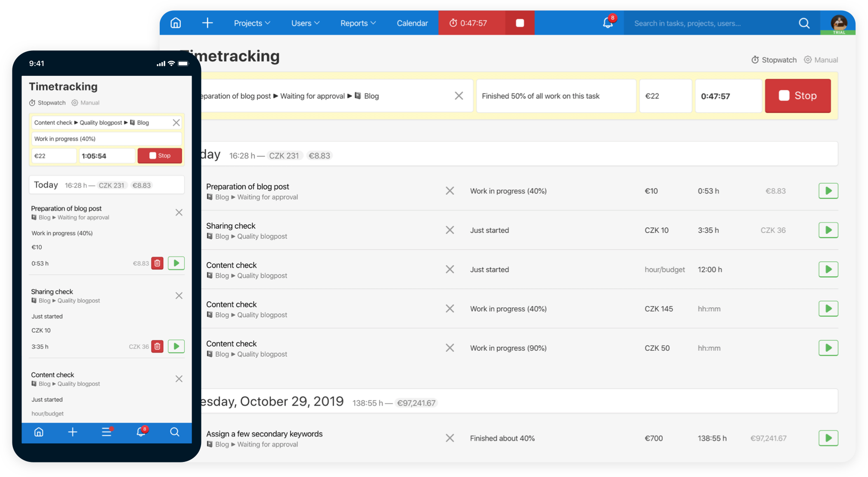Viewport: 868px width, 477px height.
Task: Click the search magnifier icon in the top bar
Action: (804, 23)
